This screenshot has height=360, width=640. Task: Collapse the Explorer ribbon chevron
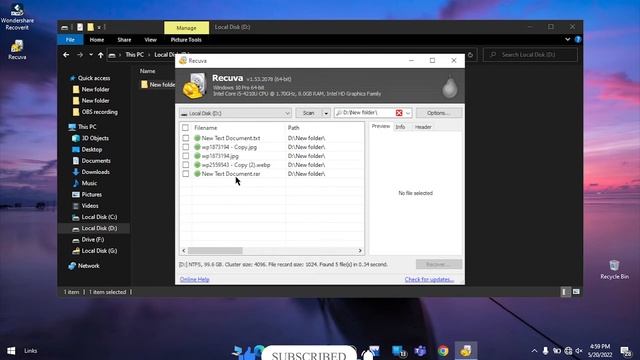(x=567, y=40)
